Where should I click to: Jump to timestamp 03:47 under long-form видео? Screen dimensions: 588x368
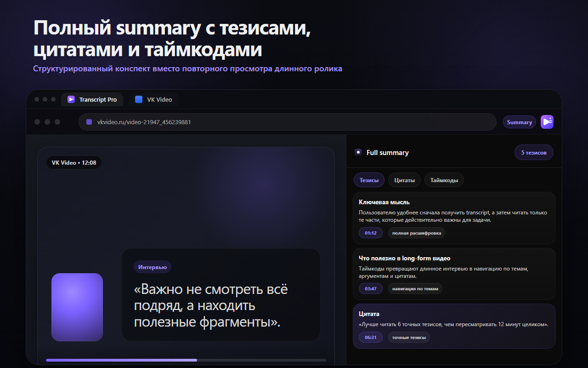tap(370, 288)
